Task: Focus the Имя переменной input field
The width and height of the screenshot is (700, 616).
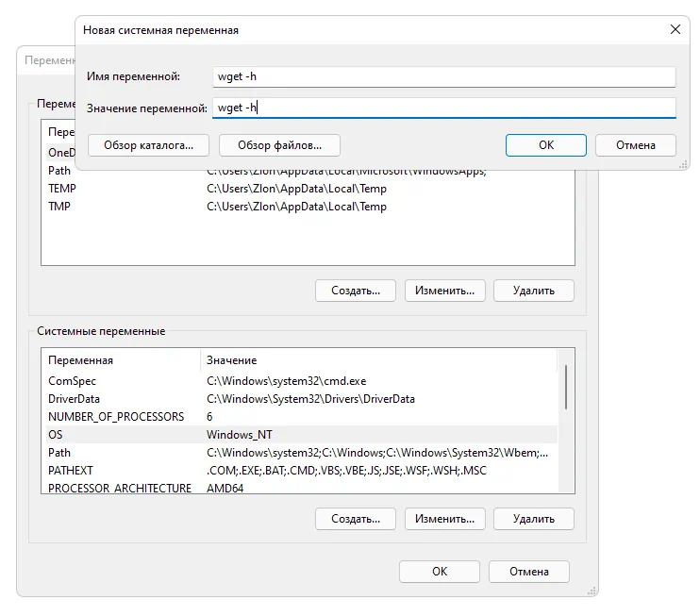Action: click(x=443, y=76)
